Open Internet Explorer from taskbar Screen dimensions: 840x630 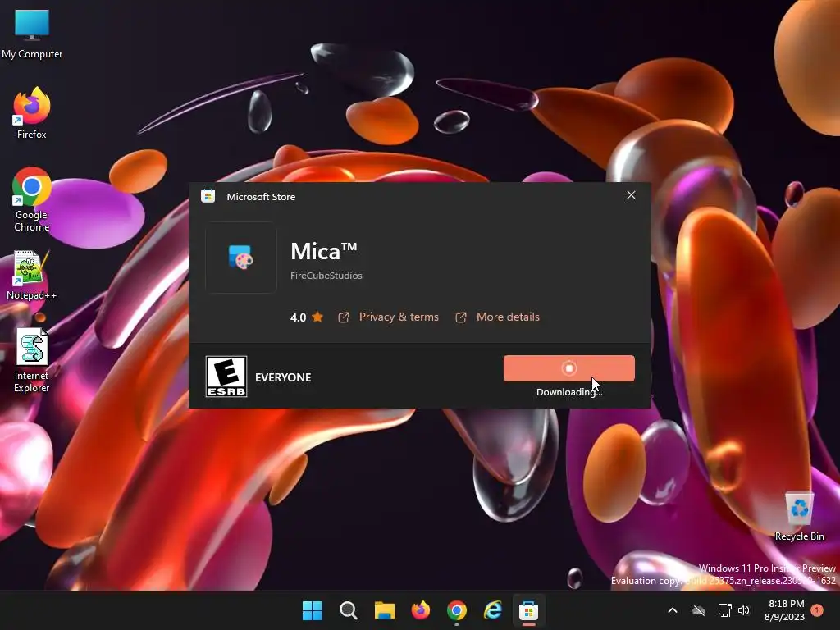493,610
